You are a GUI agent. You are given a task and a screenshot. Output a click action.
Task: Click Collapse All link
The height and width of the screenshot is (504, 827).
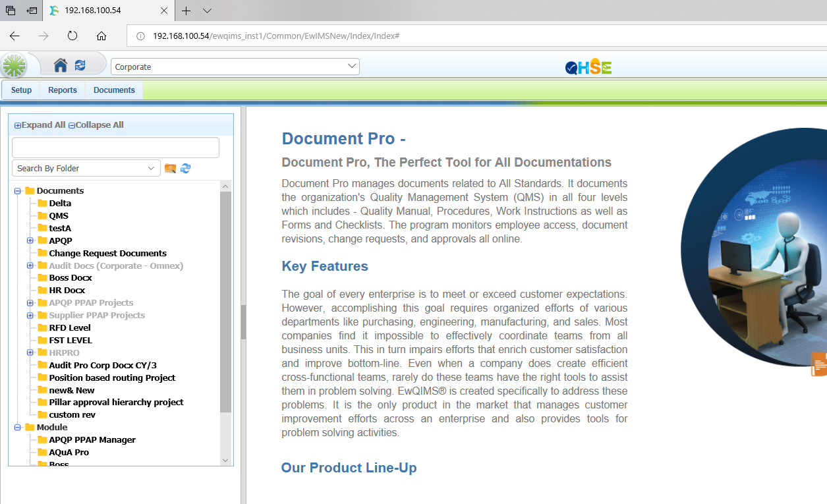click(96, 125)
